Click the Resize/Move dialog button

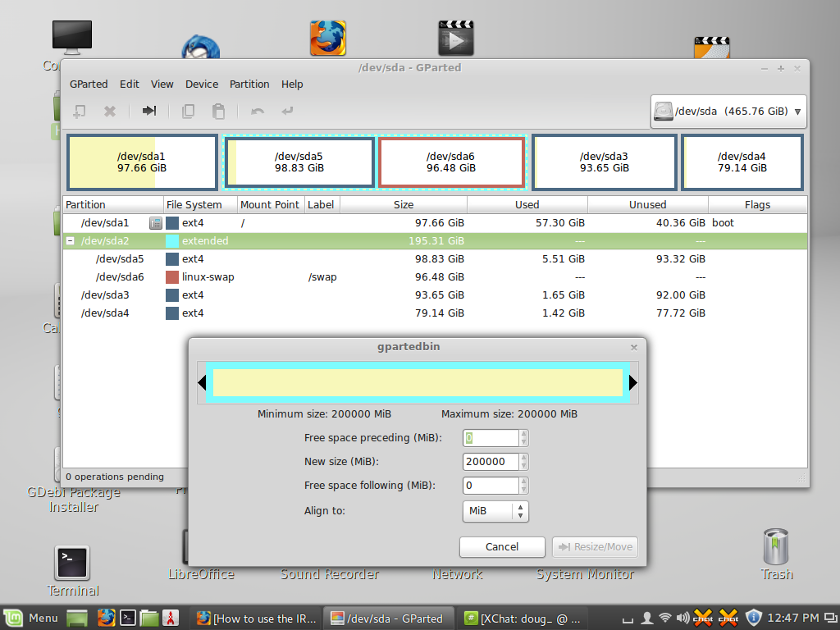596,547
